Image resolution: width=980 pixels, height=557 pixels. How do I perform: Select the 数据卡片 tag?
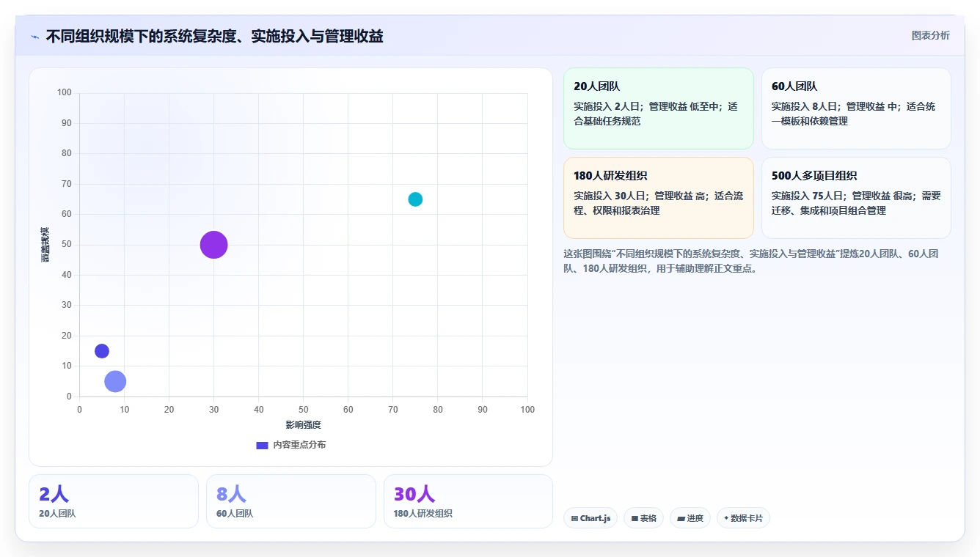(743, 518)
